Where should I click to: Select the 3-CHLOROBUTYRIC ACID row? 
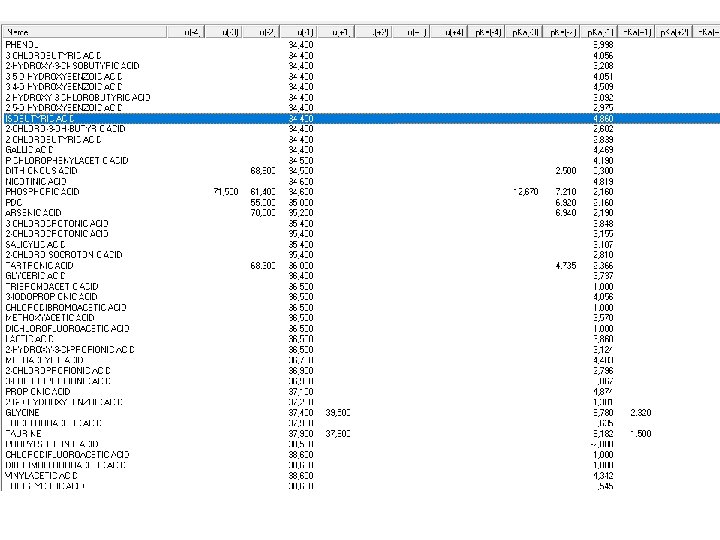tap(362, 55)
